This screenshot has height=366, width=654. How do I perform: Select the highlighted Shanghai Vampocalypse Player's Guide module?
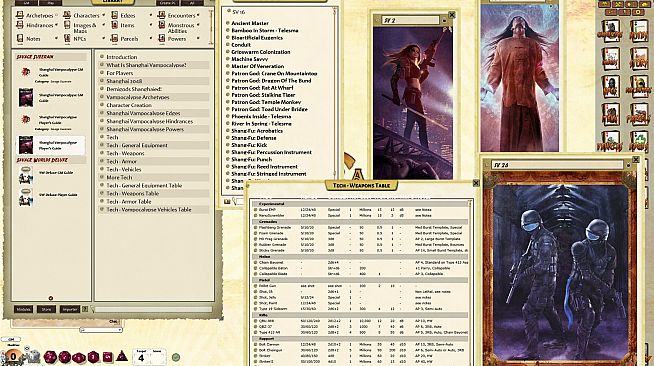50,145
